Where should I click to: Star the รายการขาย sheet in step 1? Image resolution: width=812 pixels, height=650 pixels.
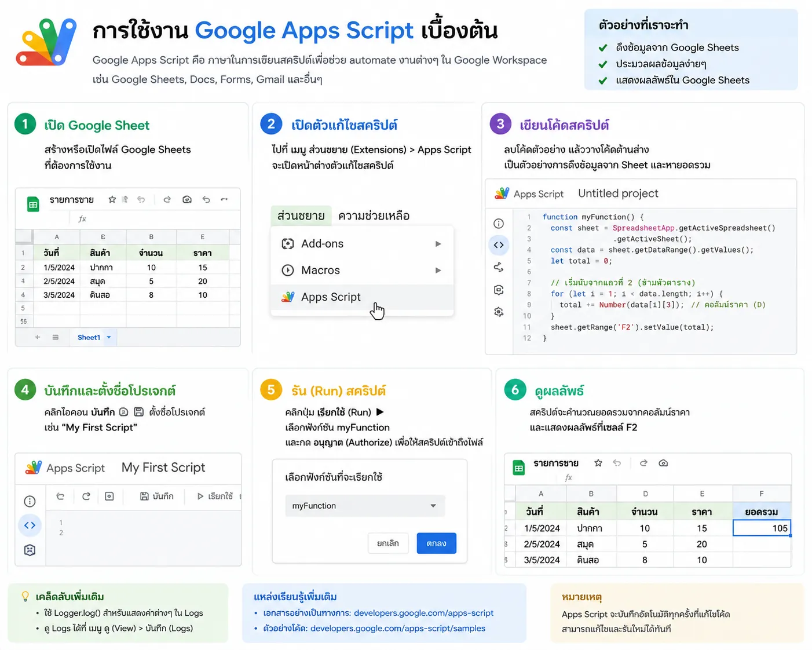(x=112, y=199)
